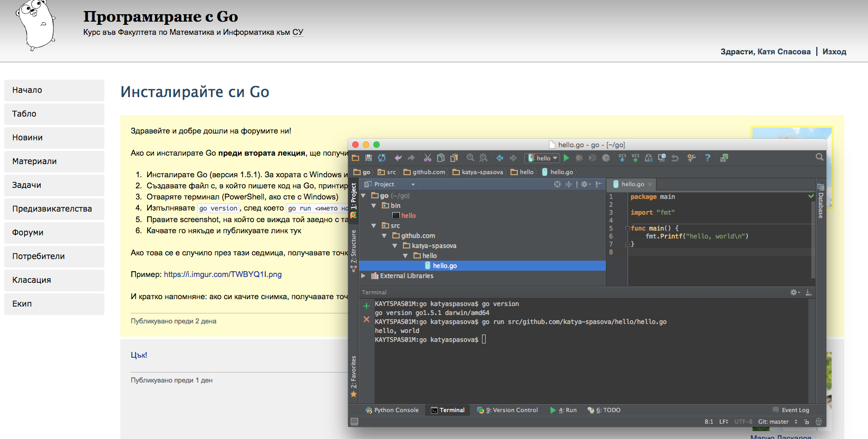Run the hello configuration with green play
The image size is (868, 439).
pyautogui.click(x=566, y=158)
